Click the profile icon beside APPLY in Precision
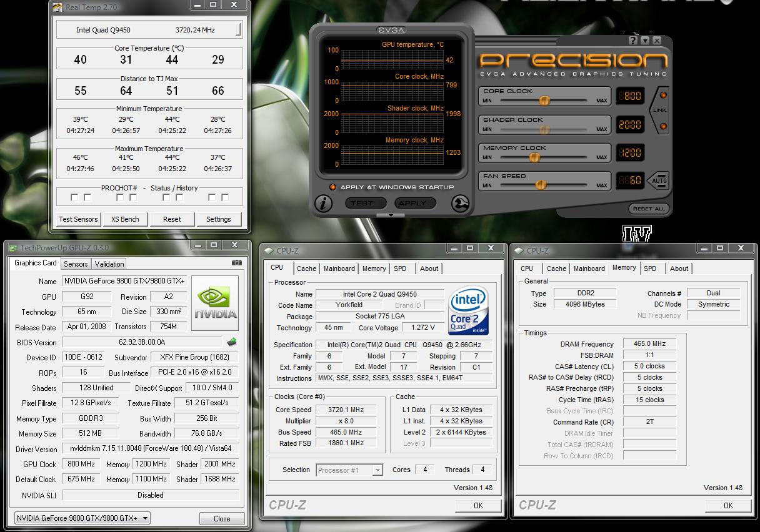 (x=460, y=204)
